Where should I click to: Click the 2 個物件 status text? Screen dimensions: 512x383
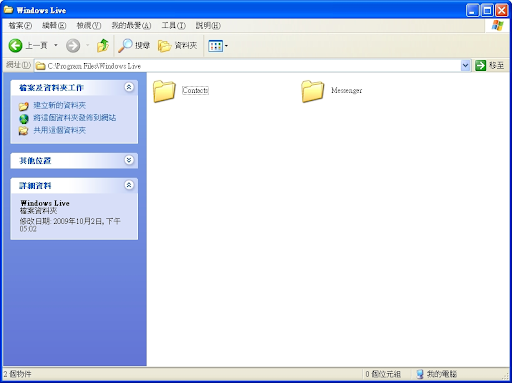tap(17, 374)
